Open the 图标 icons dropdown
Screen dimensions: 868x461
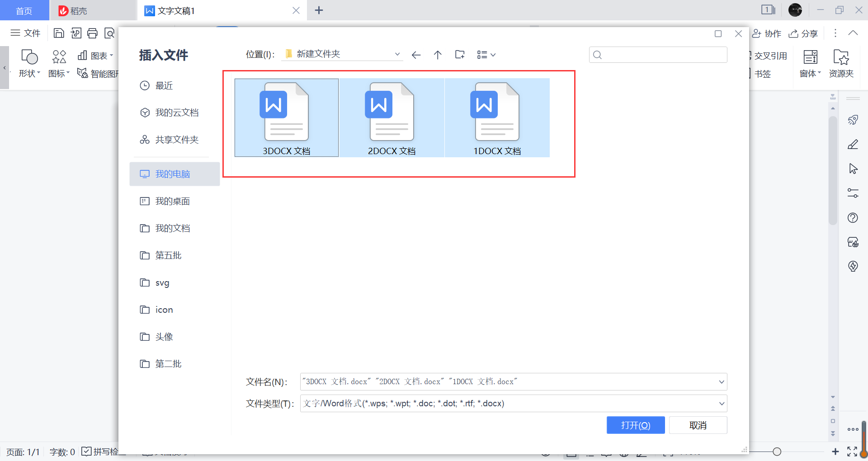click(59, 63)
